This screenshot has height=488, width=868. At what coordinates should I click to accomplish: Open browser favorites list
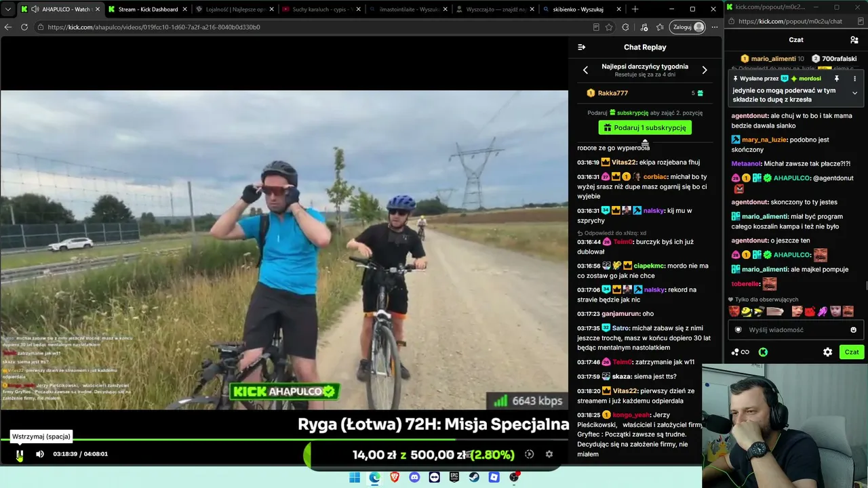[x=660, y=27]
